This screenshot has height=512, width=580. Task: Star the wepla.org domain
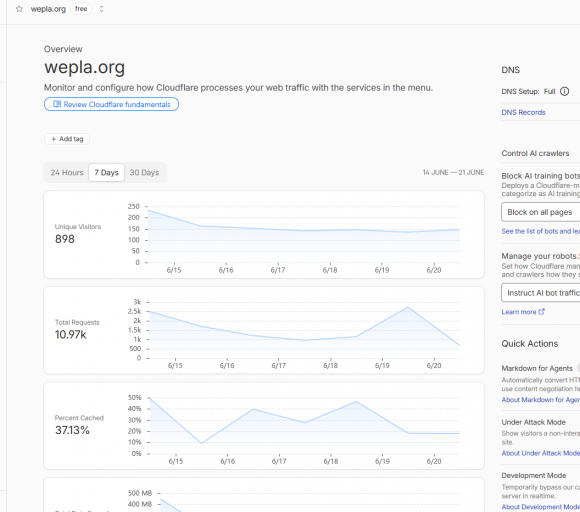[x=19, y=9]
